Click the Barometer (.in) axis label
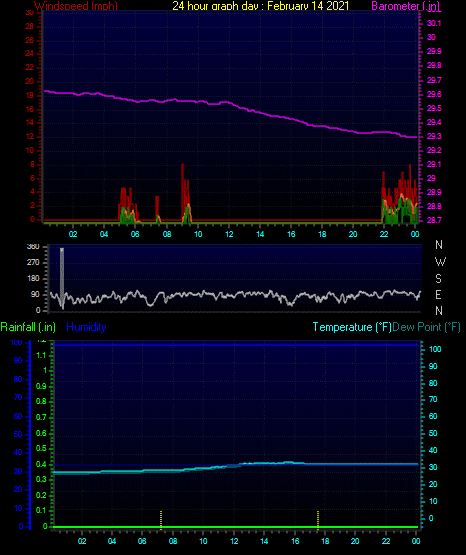The image size is (466, 555). point(405,6)
